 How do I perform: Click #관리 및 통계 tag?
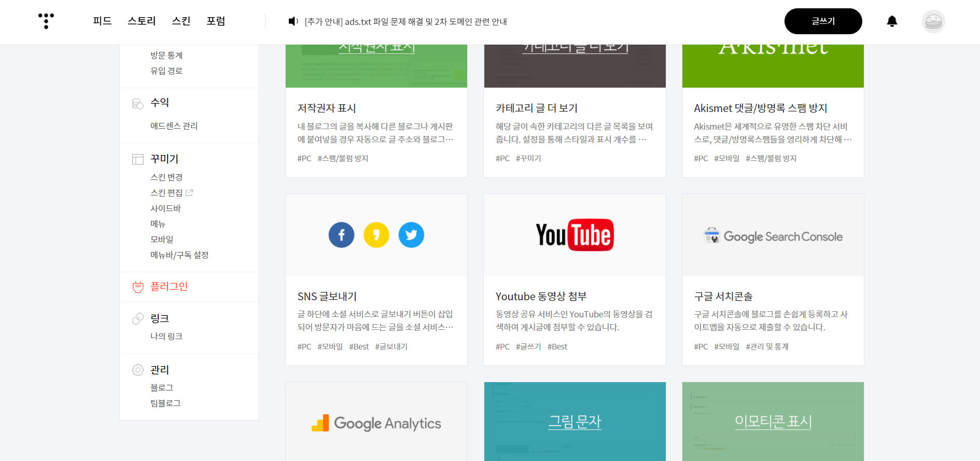pos(767,346)
